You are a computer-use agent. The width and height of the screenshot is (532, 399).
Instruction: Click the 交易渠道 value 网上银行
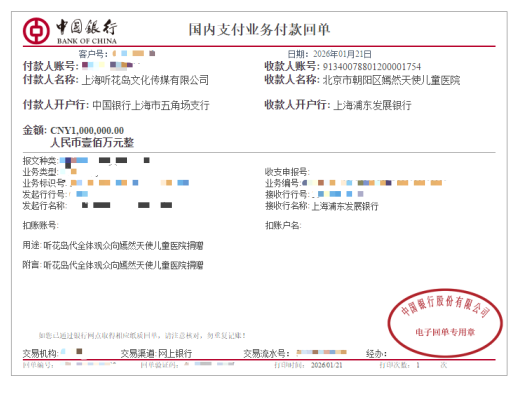[x=175, y=353]
